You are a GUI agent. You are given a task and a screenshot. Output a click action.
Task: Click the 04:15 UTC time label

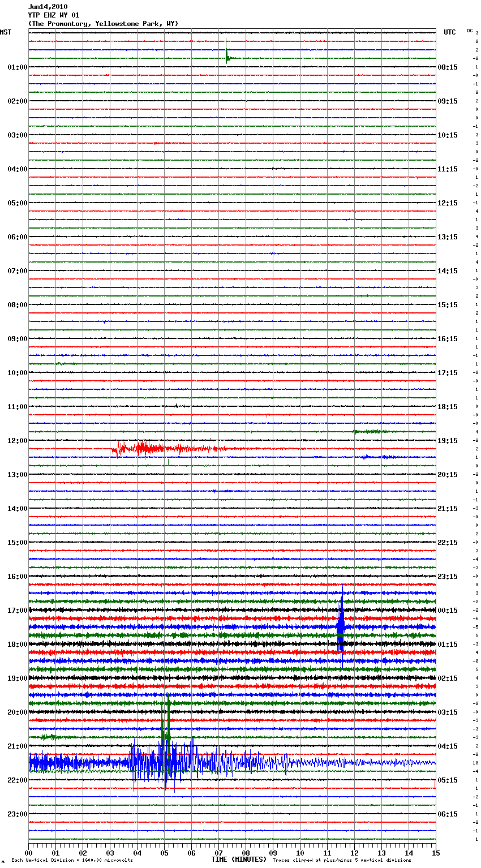448,746
